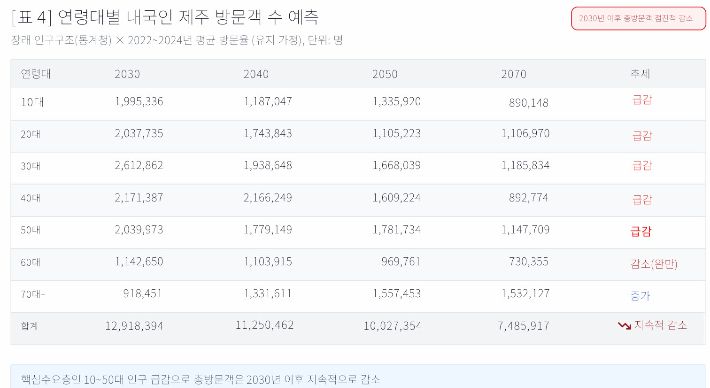The image size is (710, 388).
Task: Click the blue '증가' trend label
Action: pos(640,296)
